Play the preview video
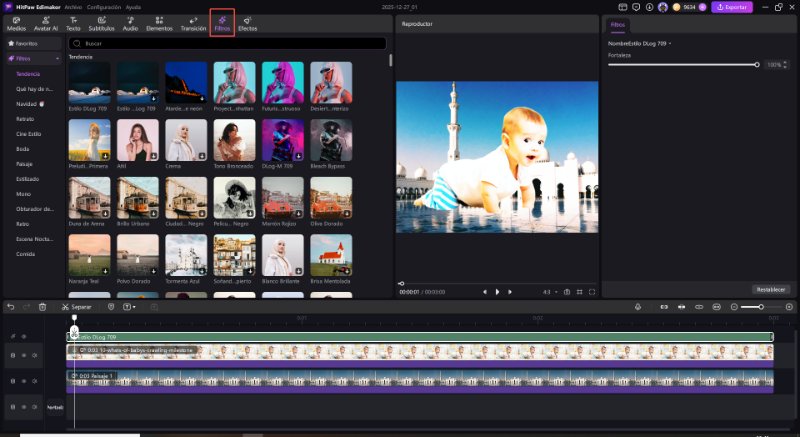The width and height of the screenshot is (800, 437). [497, 292]
